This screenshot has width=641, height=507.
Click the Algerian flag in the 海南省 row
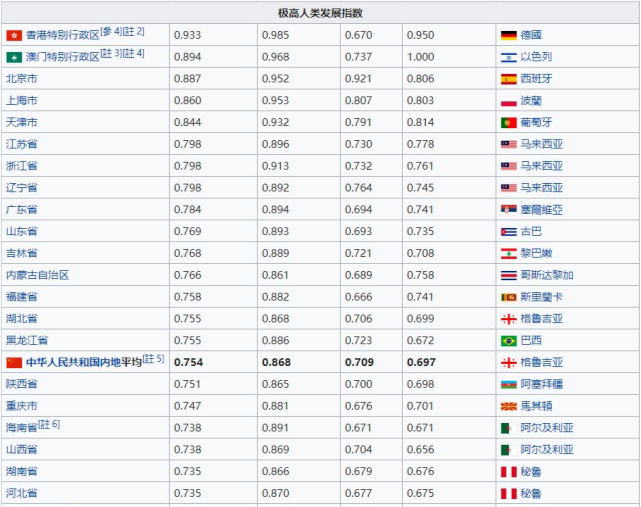509,428
